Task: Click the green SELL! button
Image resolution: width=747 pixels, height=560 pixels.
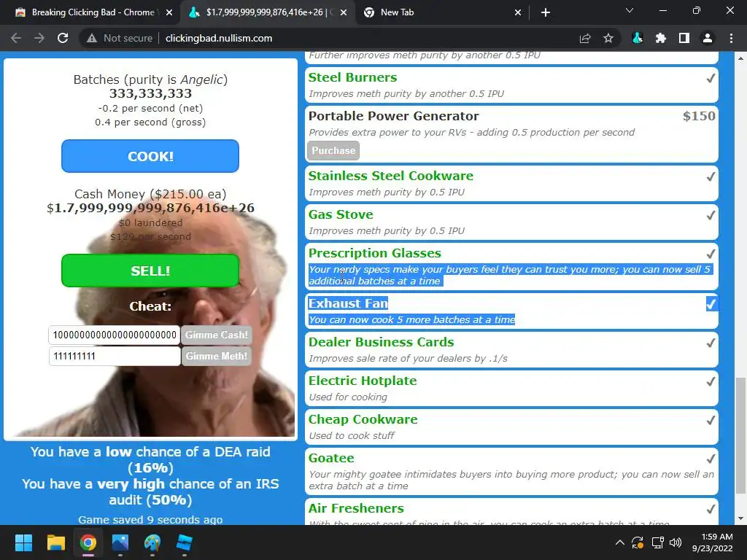Action: 150,271
